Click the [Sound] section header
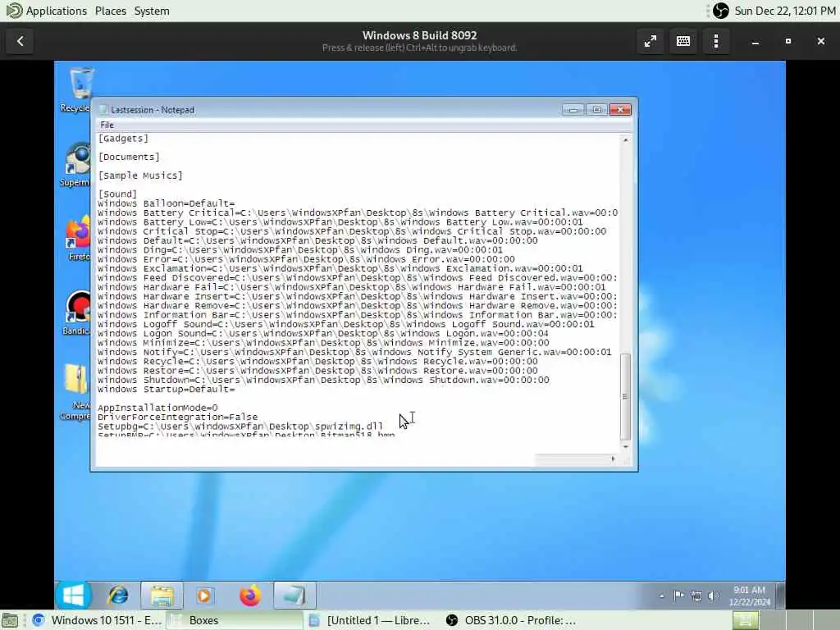 (x=117, y=194)
